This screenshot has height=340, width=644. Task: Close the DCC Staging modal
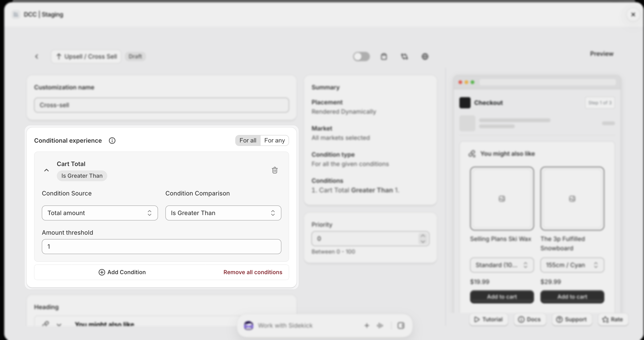point(633,14)
